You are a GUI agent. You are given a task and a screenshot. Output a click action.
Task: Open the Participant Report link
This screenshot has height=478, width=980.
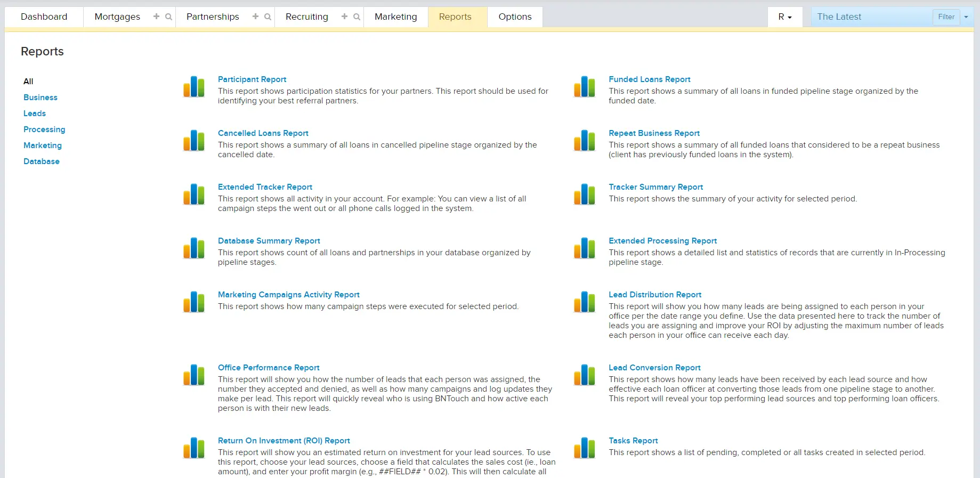[252, 79]
